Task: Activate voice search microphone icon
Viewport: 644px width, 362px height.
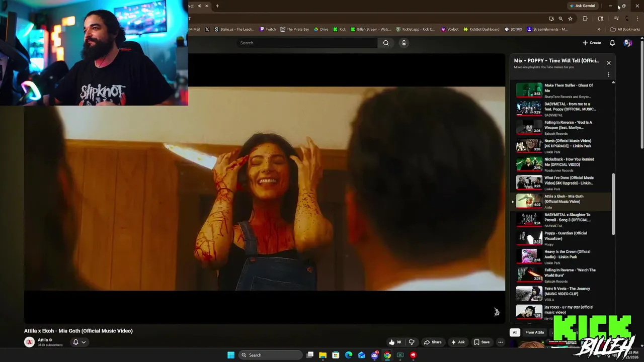Action: [404, 43]
